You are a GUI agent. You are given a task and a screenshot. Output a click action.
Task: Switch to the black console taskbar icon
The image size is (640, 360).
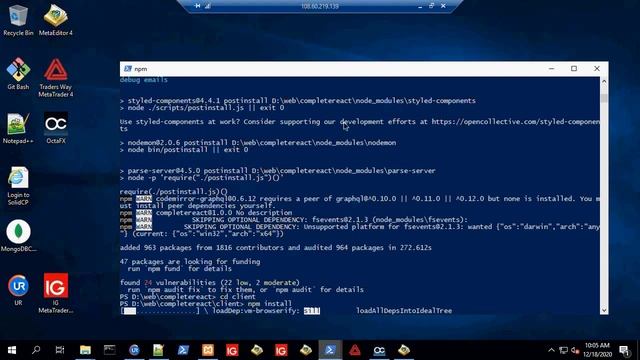click(x=109, y=350)
